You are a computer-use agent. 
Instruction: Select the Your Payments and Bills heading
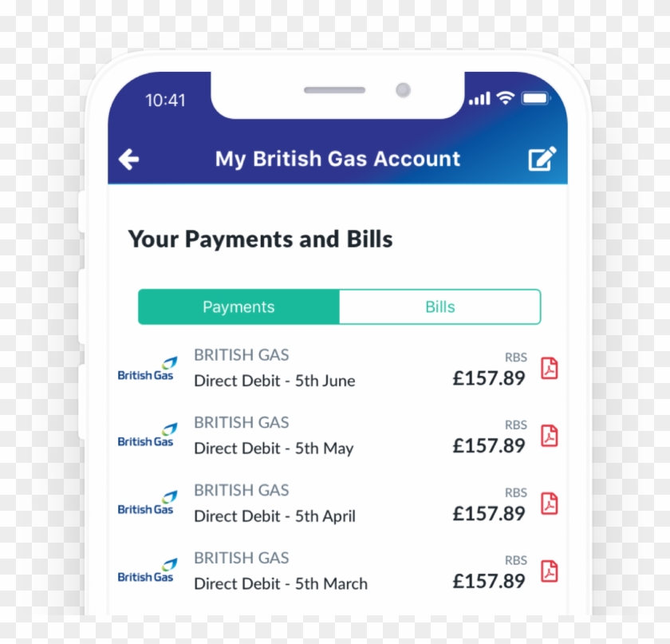pos(260,239)
